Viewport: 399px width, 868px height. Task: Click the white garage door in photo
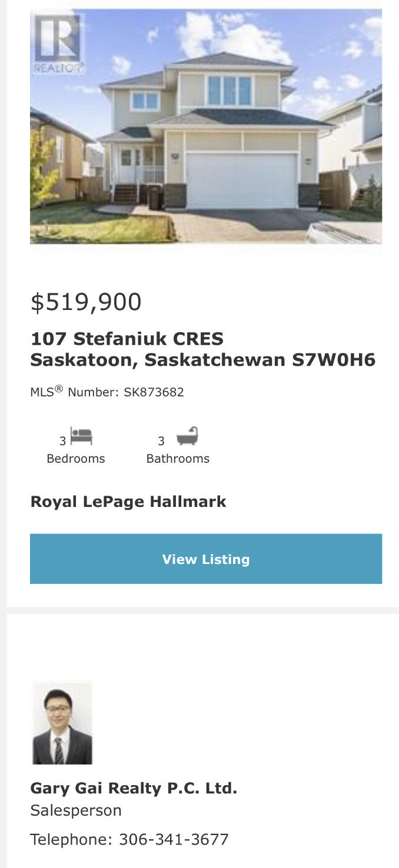pyautogui.click(x=241, y=181)
